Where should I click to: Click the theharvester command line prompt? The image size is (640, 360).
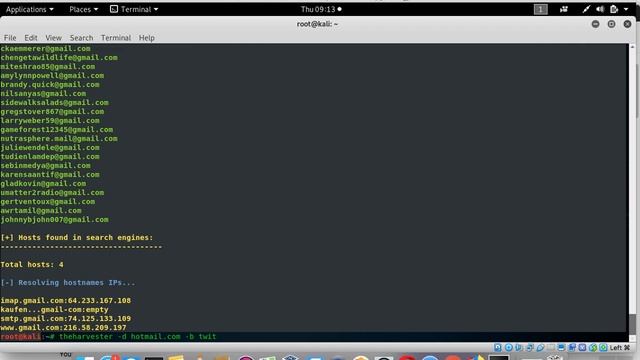[x=108, y=337]
